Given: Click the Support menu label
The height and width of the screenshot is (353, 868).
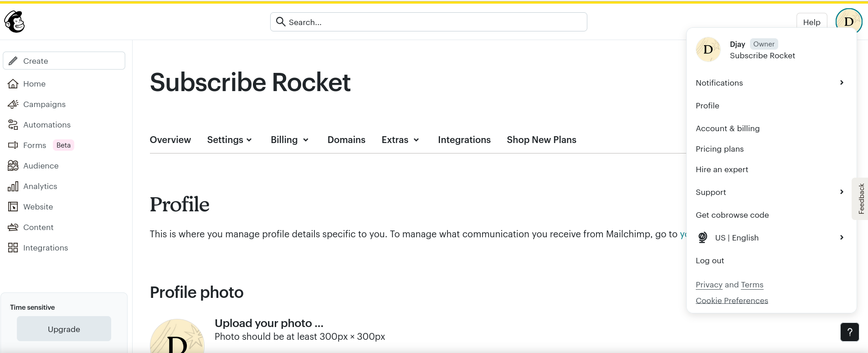Looking at the screenshot, I should (x=711, y=192).
